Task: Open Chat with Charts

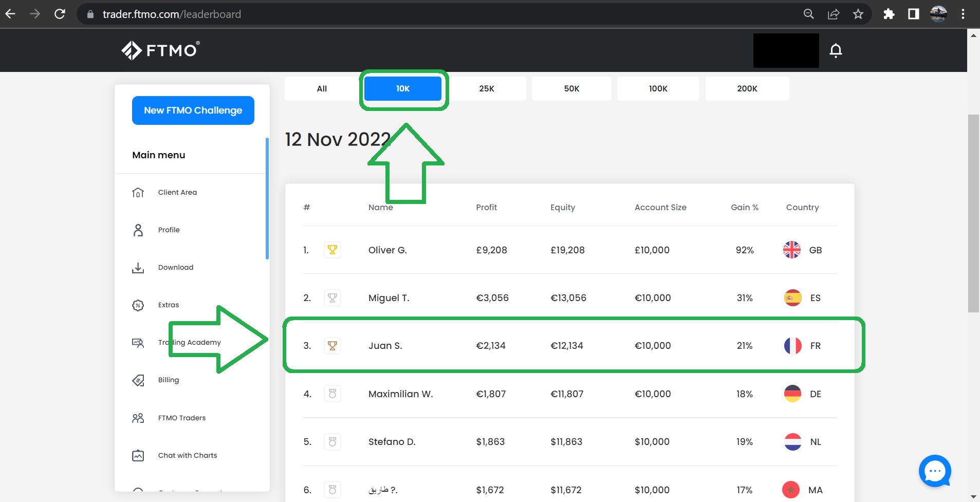Action: pyautogui.click(x=187, y=456)
